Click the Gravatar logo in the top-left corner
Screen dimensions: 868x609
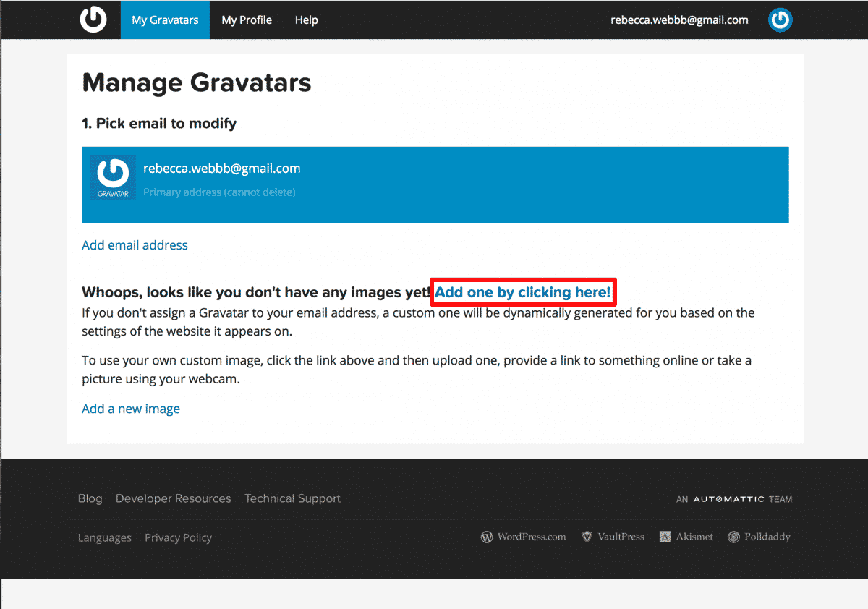click(93, 20)
